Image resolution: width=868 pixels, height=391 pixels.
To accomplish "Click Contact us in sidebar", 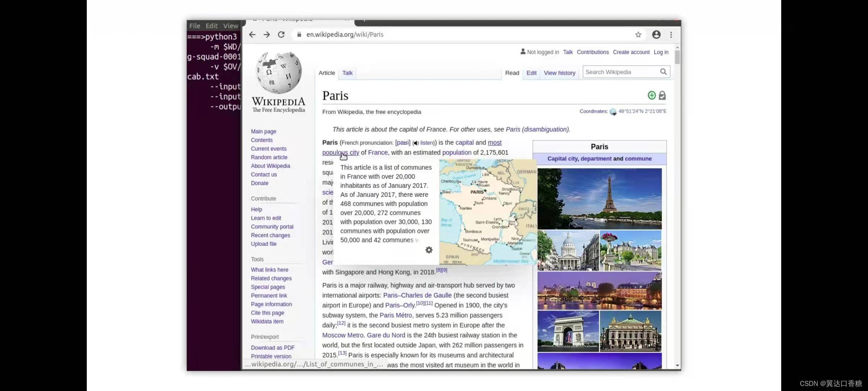I will (x=264, y=175).
